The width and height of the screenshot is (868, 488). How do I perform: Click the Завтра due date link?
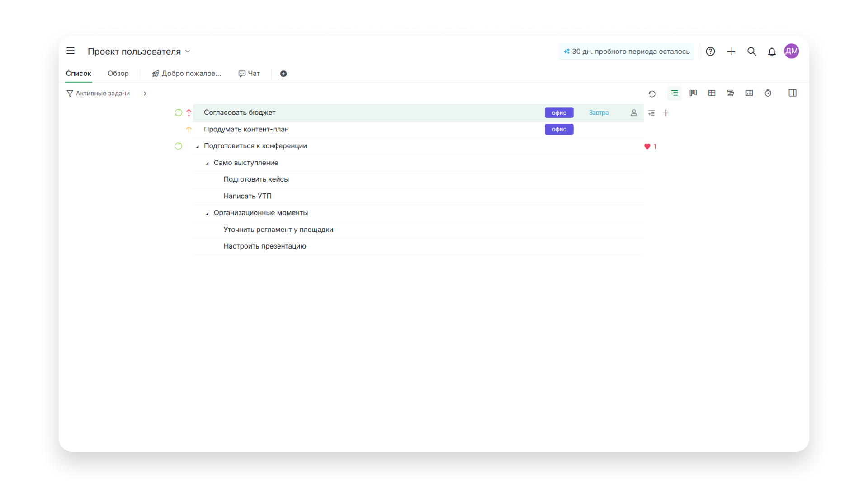(x=599, y=113)
